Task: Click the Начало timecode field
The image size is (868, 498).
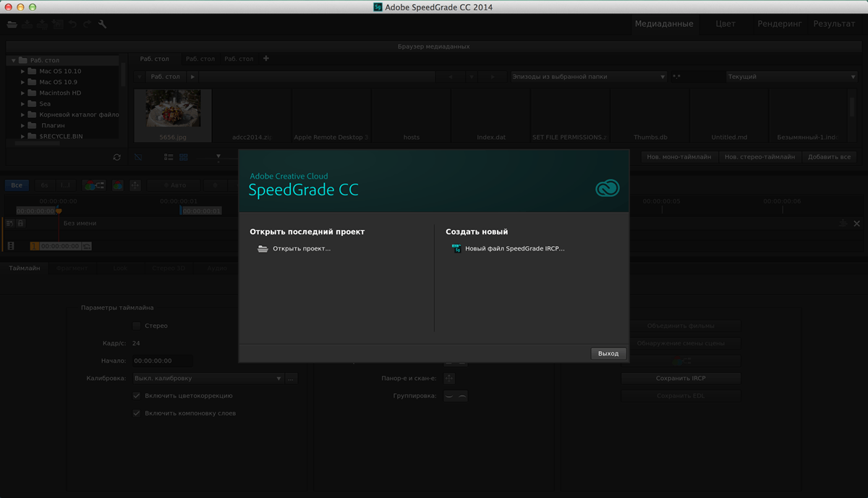Action: pos(162,360)
